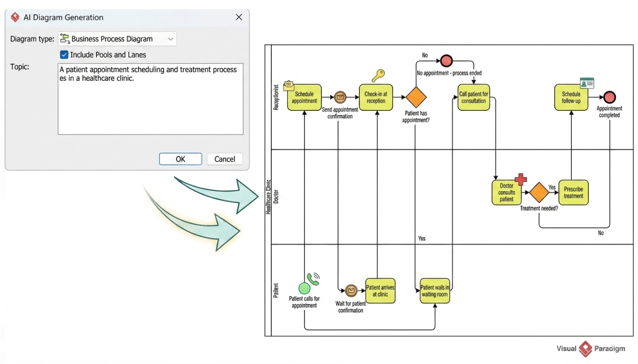This screenshot has width=638, height=364.
Task: Select the Patient has appointment gateway diamond
Action: pos(416,97)
